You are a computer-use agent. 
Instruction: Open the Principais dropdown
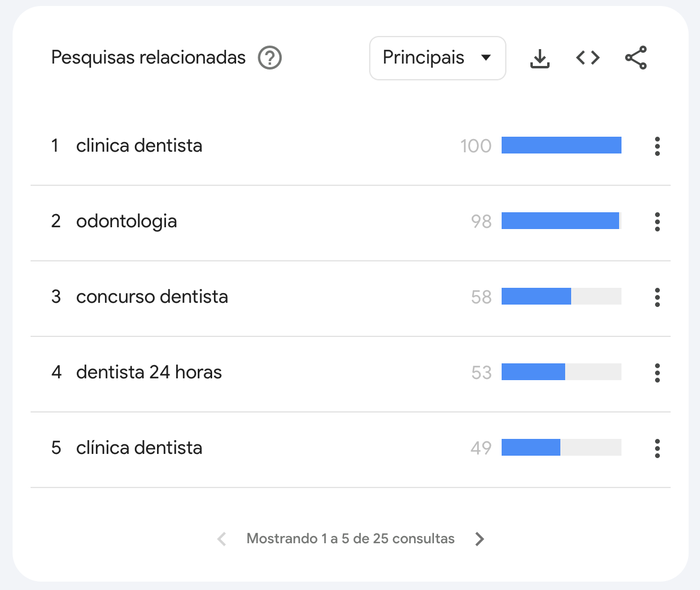(437, 58)
